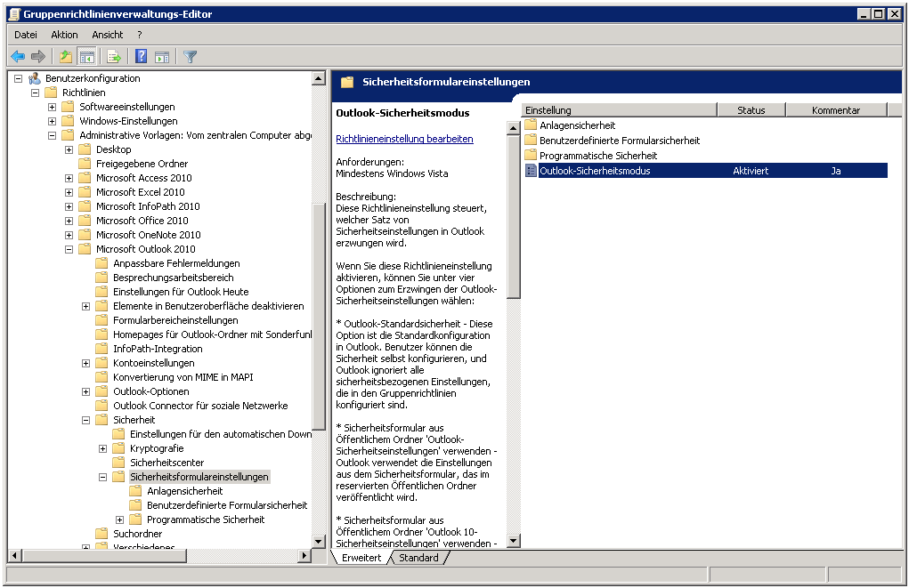The image size is (909, 588).
Task: Collapse the Sicherheitsformulareinstellungen node
Action: pos(102,477)
